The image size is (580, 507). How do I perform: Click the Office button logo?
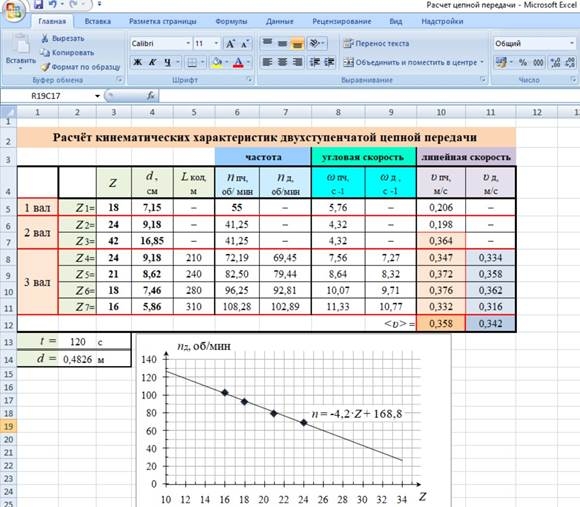coord(13,10)
